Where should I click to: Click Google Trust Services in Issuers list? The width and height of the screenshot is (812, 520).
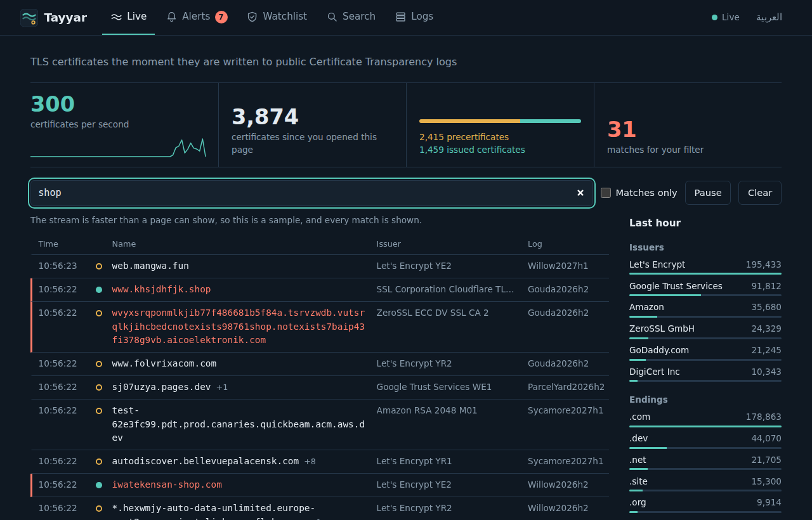(676, 287)
